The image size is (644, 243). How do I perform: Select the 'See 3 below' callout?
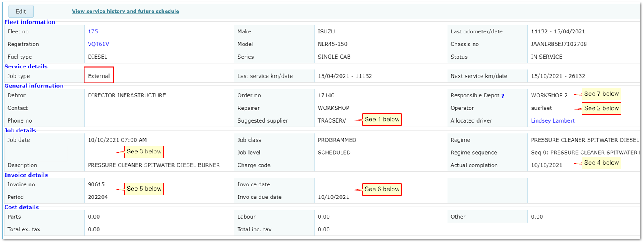[144, 151]
